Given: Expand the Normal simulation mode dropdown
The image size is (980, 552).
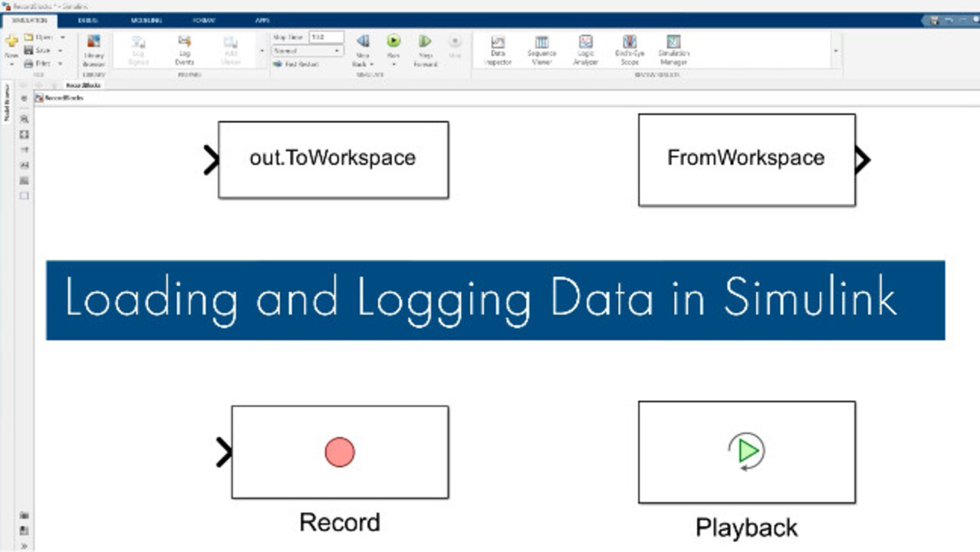Looking at the screenshot, I should [x=307, y=51].
